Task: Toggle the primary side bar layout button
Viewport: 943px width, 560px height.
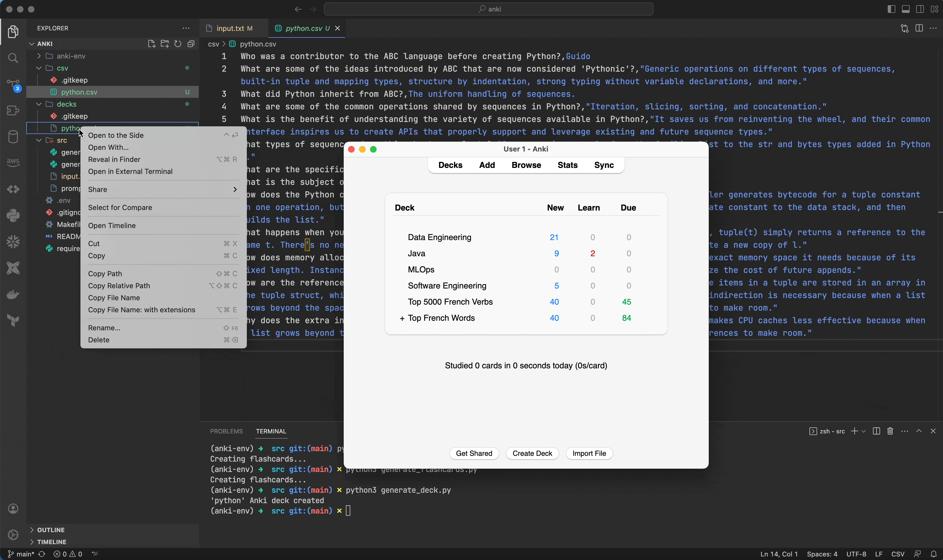Action: click(892, 9)
